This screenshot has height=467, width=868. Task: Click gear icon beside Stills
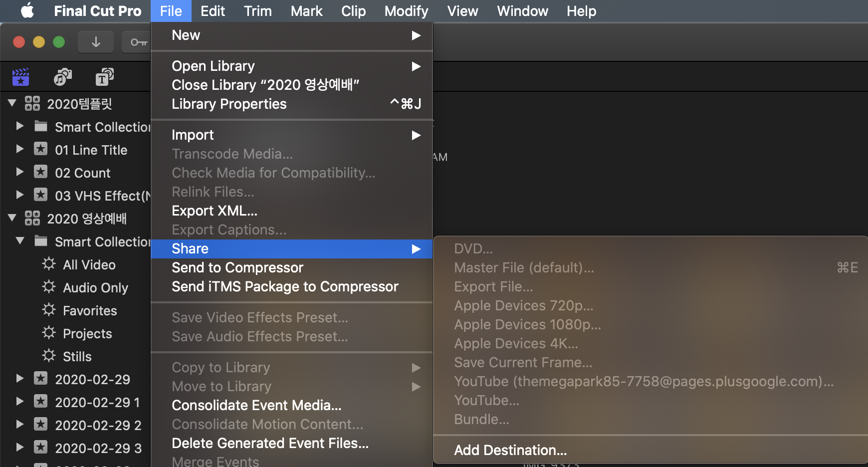49,355
